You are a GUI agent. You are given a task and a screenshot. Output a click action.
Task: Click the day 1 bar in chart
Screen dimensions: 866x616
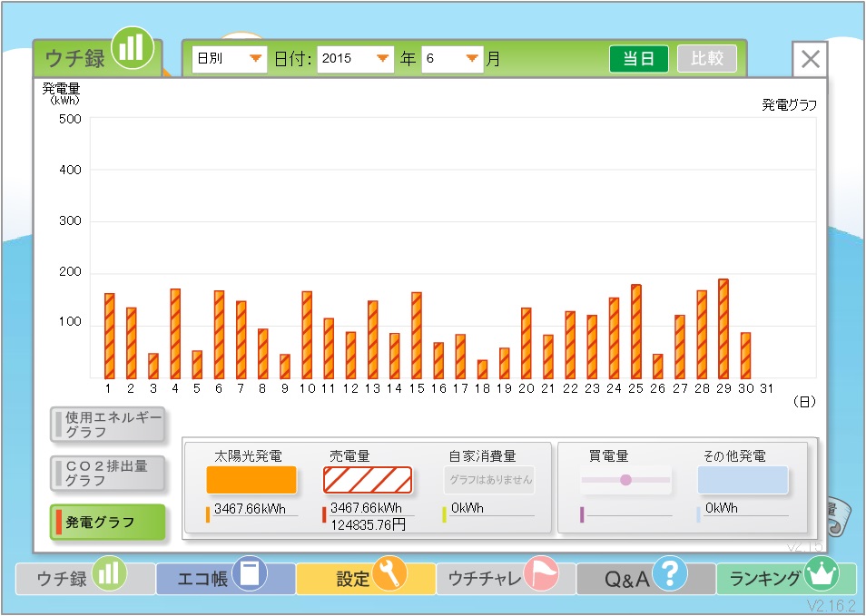tap(109, 336)
